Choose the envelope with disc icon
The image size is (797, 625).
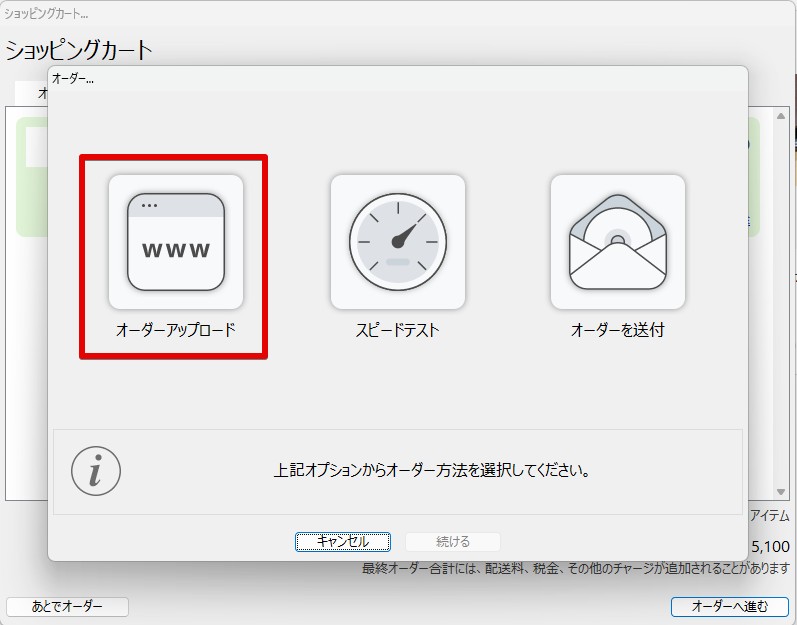pos(617,241)
